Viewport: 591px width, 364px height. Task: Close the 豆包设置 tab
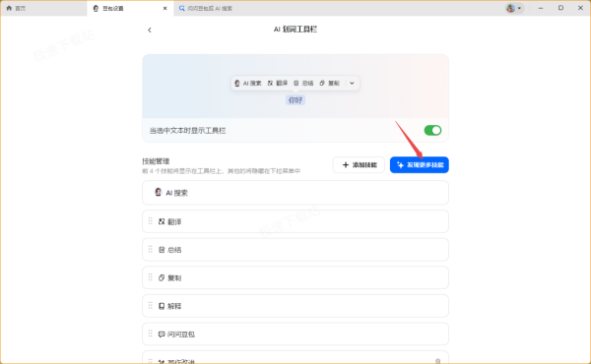click(164, 8)
